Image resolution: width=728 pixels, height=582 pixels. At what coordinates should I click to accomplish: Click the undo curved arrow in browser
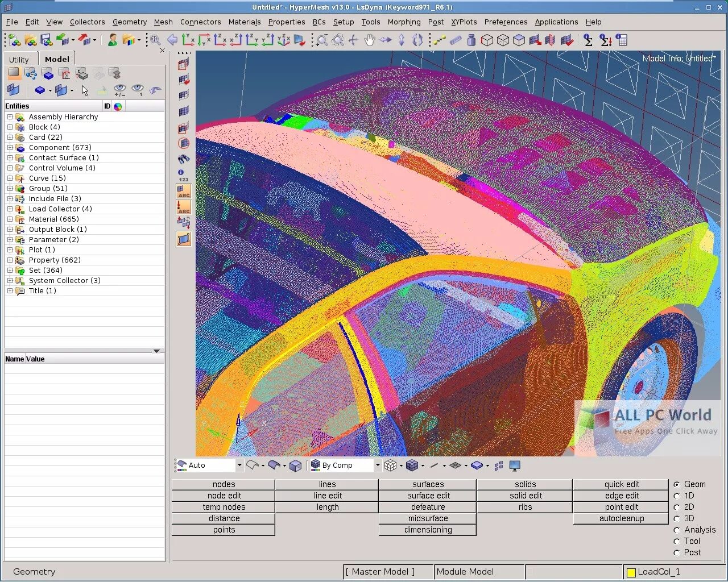tap(155, 90)
